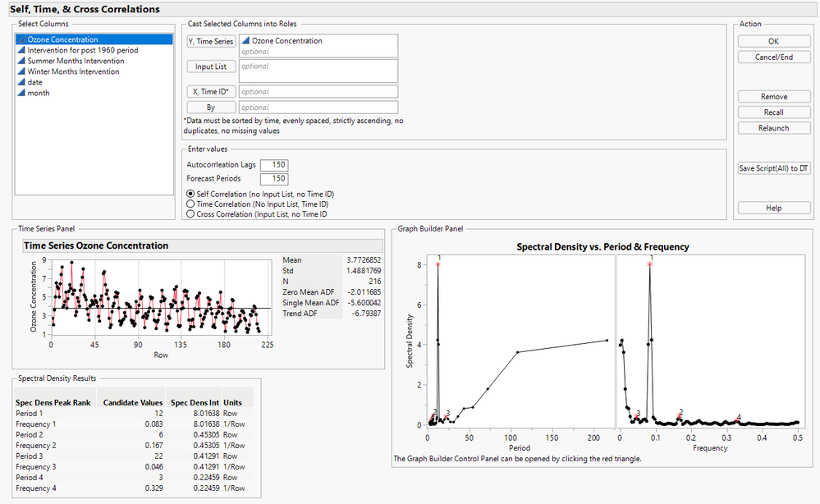Collapse the Time Series Ozone Concentration outline header

[96, 245]
